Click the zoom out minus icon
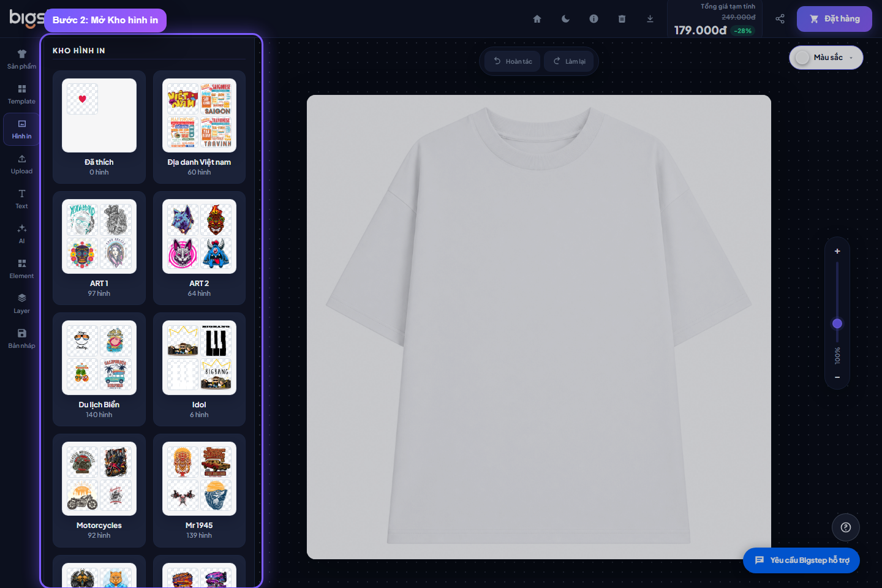 [837, 377]
